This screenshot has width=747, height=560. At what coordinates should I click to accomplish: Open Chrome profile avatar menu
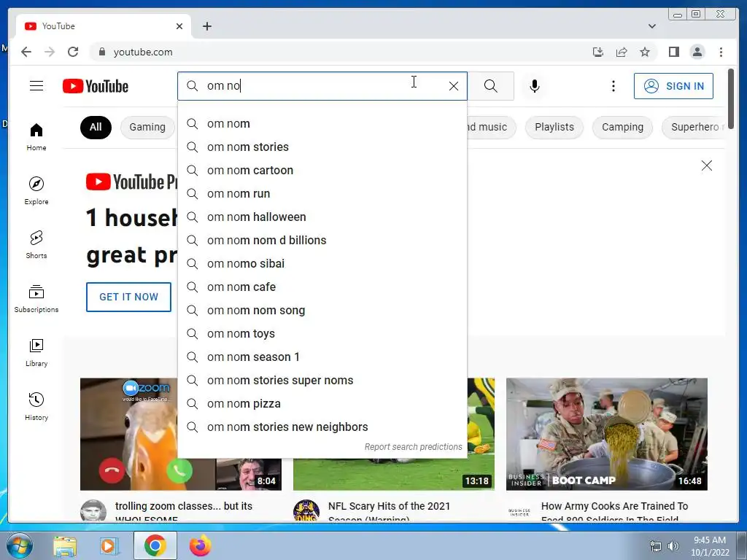[697, 52]
